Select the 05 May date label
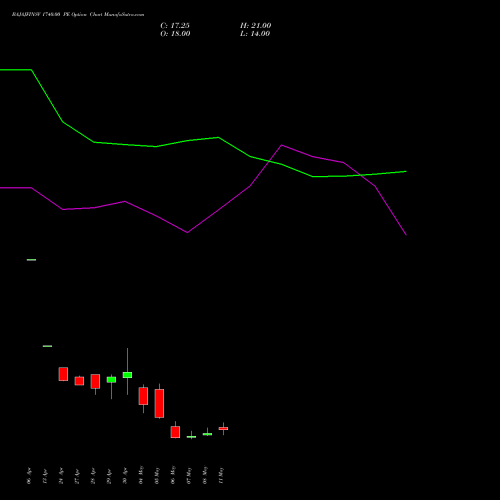Screen dimensions: 500x500 tap(157, 475)
